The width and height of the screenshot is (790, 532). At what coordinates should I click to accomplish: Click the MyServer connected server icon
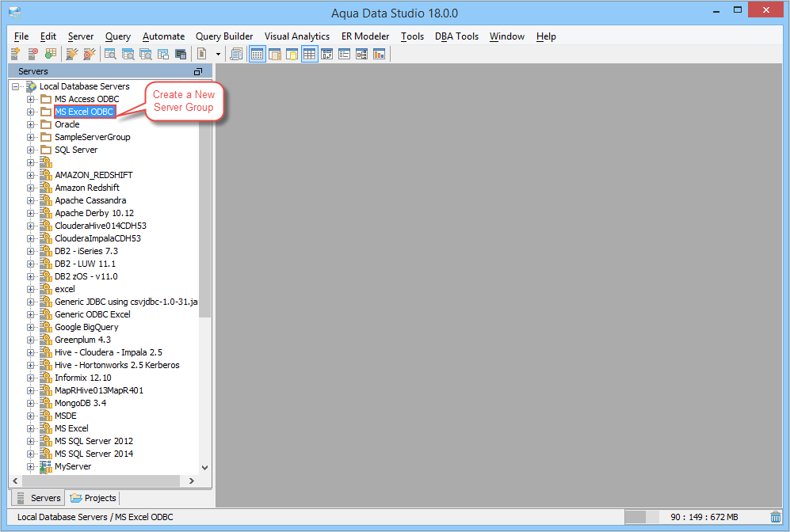[46, 466]
